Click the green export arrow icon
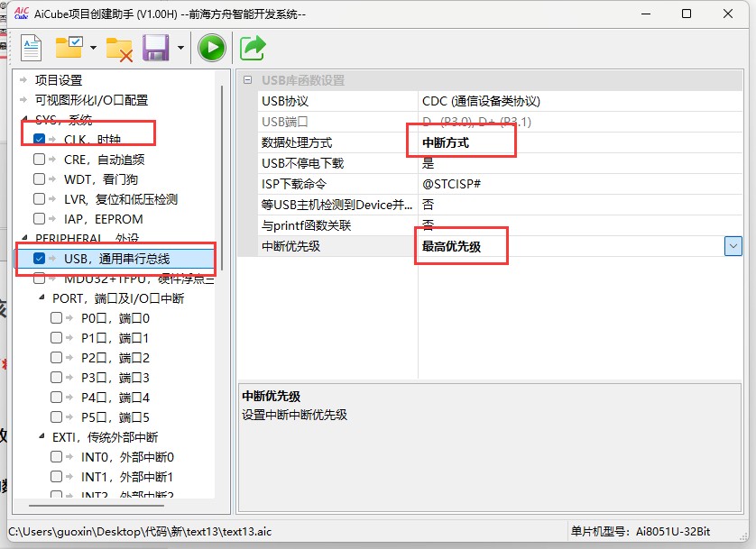The width and height of the screenshot is (756, 549). click(x=253, y=48)
